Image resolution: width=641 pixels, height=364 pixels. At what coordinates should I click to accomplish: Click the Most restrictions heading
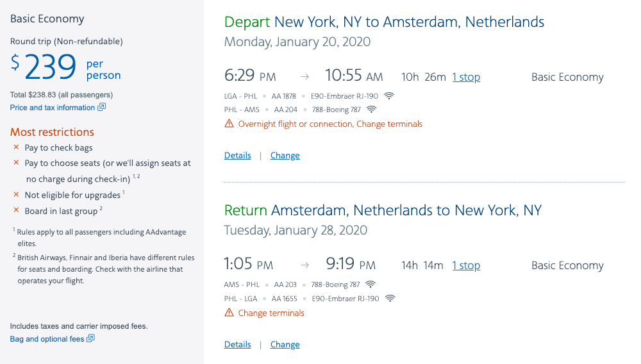[x=52, y=132]
